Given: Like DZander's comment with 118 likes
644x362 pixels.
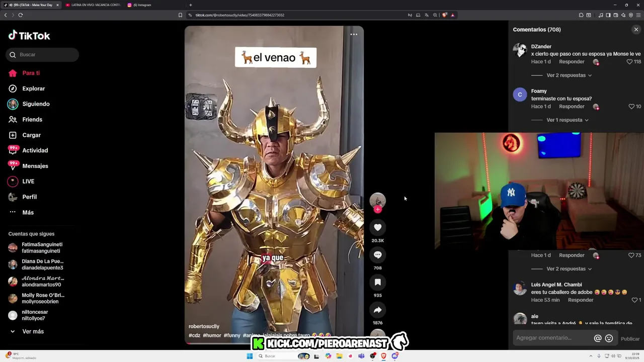Looking at the screenshot, I should click(x=629, y=62).
